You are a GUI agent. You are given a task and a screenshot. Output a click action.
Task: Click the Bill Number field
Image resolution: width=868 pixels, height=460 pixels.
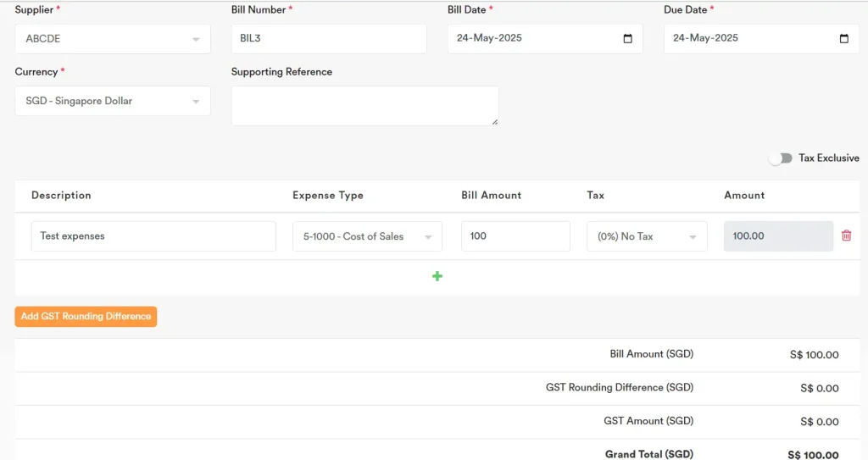point(328,39)
